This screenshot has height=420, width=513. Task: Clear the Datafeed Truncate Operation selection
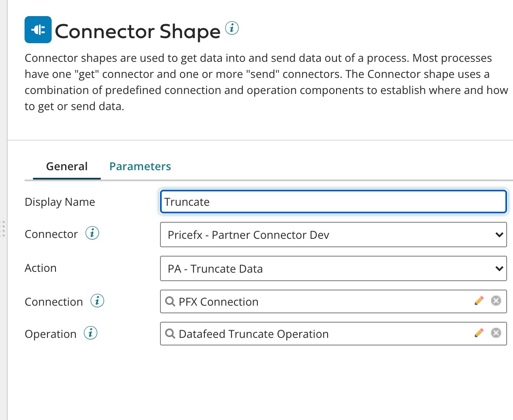point(496,333)
